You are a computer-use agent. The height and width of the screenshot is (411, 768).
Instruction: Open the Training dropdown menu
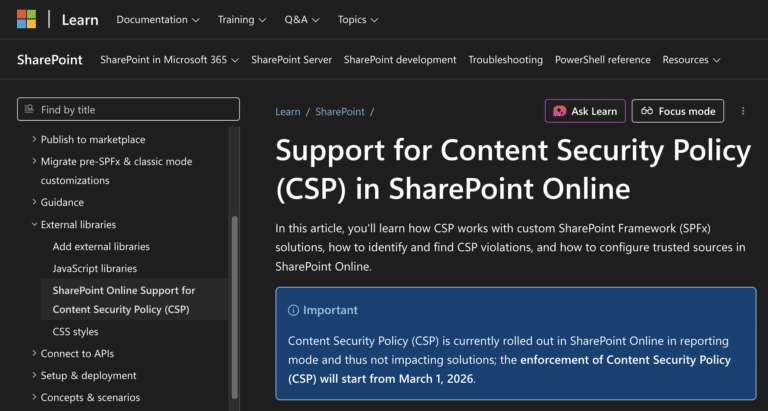(x=242, y=19)
